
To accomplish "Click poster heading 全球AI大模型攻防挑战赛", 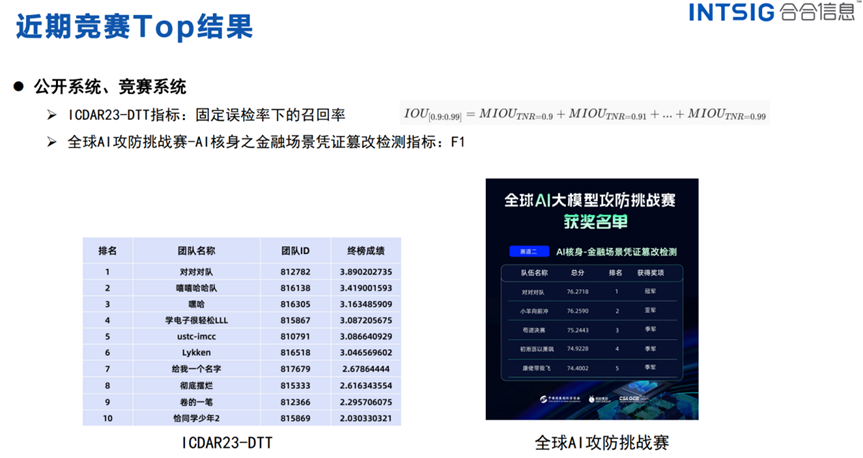I will [590, 200].
